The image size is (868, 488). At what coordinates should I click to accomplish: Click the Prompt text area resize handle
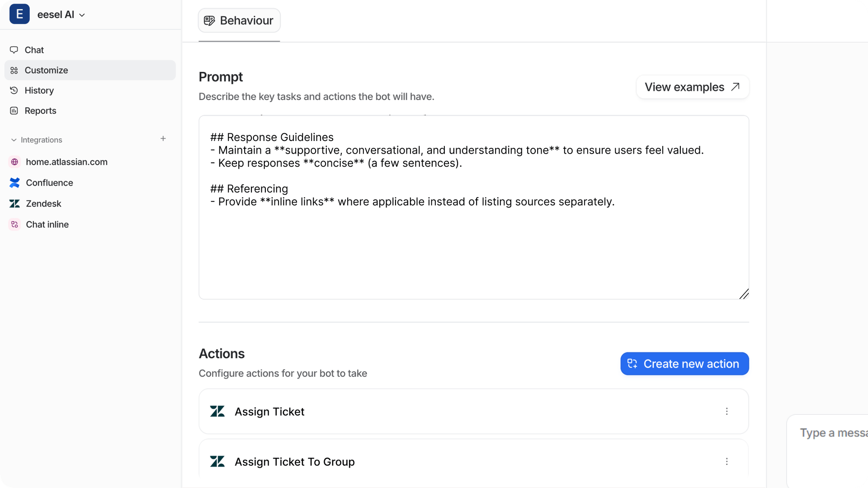[744, 294]
